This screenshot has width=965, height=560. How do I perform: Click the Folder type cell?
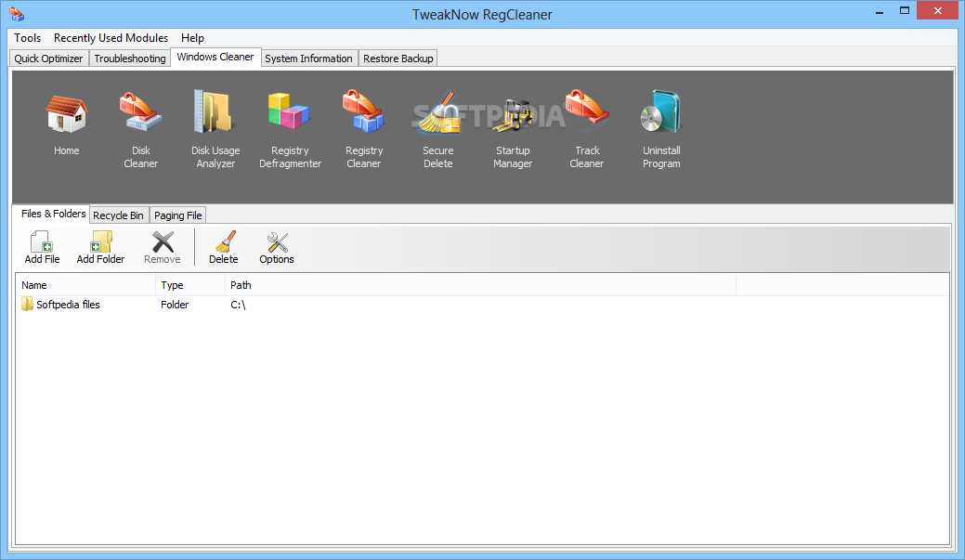click(x=175, y=305)
